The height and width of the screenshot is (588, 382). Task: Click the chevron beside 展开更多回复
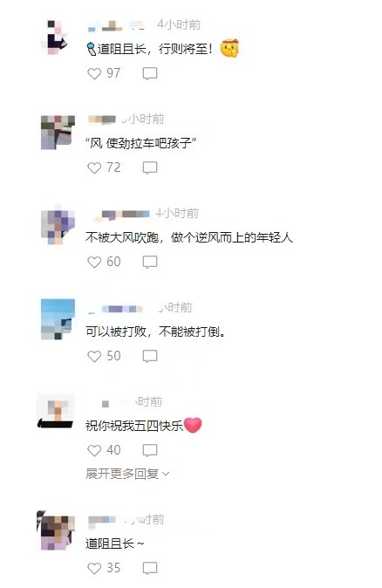point(166,475)
